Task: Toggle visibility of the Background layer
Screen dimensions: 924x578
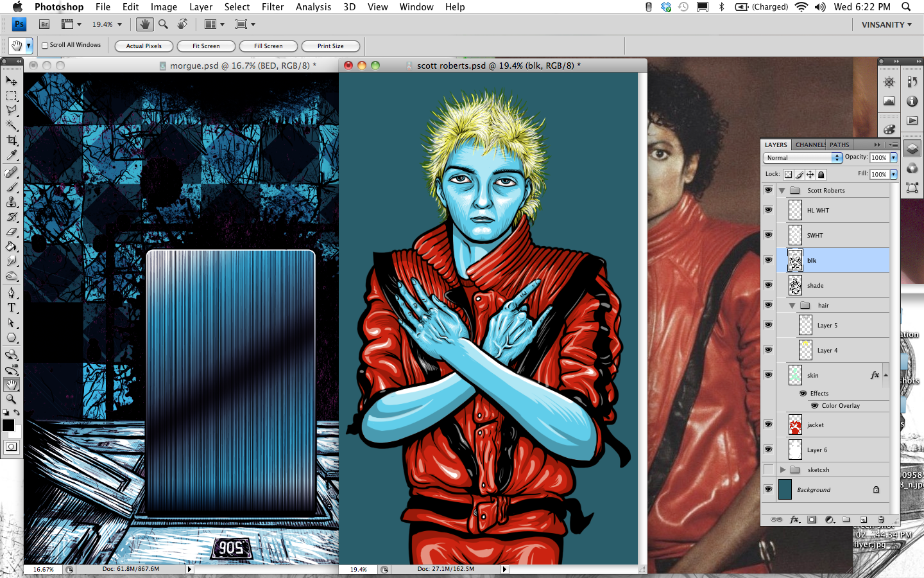Action: point(768,489)
